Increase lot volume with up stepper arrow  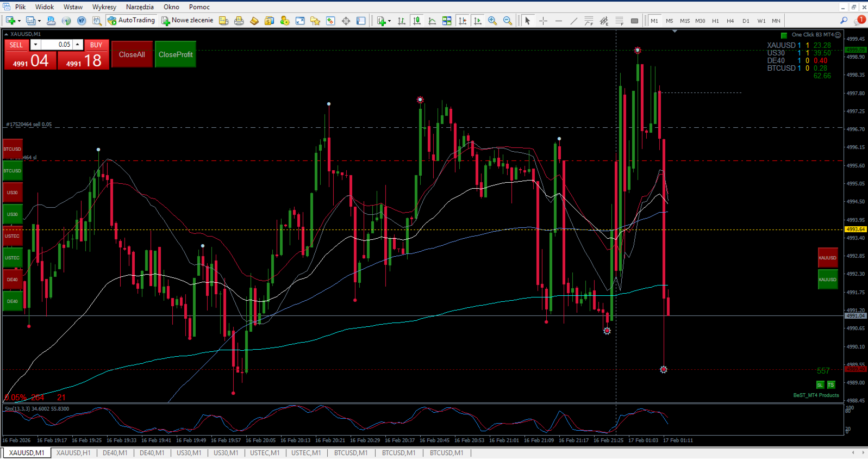click(78, 45)
